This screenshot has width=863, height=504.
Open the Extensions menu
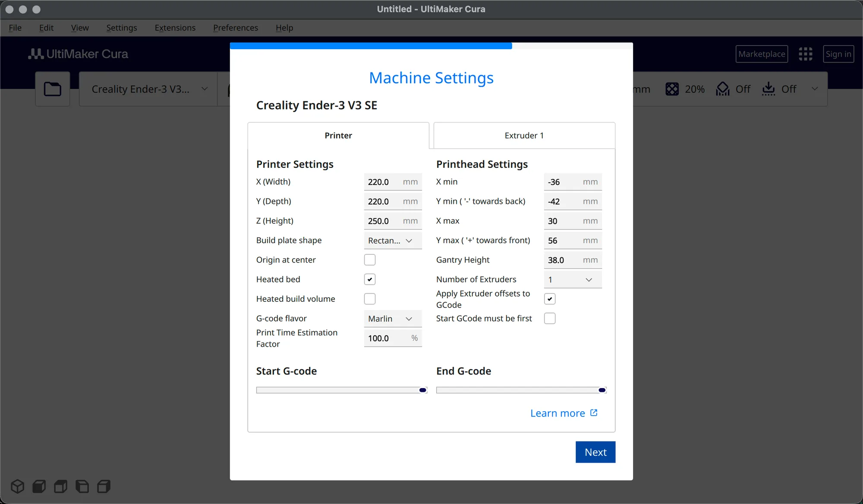(x=175, y=28)
